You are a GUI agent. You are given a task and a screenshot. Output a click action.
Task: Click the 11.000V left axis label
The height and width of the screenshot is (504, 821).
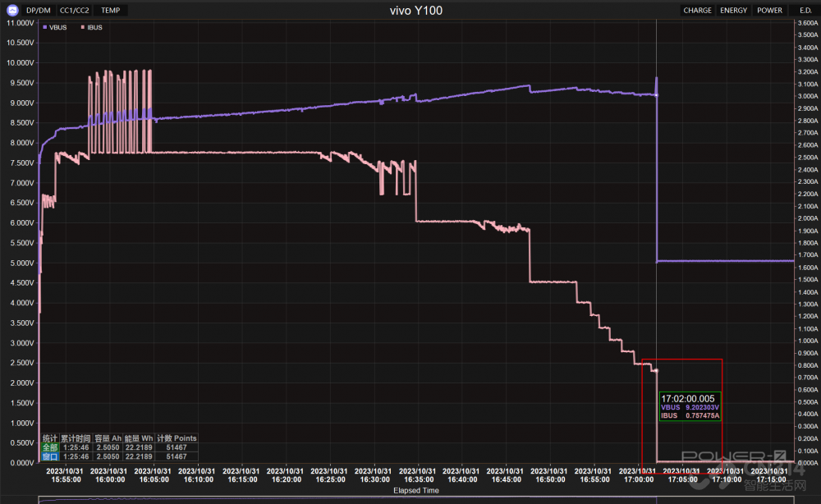[20, 23]
